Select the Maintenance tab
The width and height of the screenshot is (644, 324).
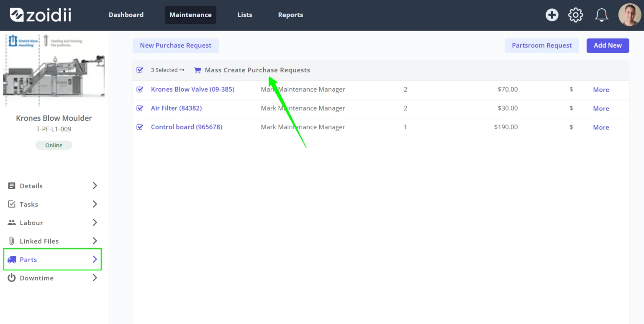pos(190,15)
